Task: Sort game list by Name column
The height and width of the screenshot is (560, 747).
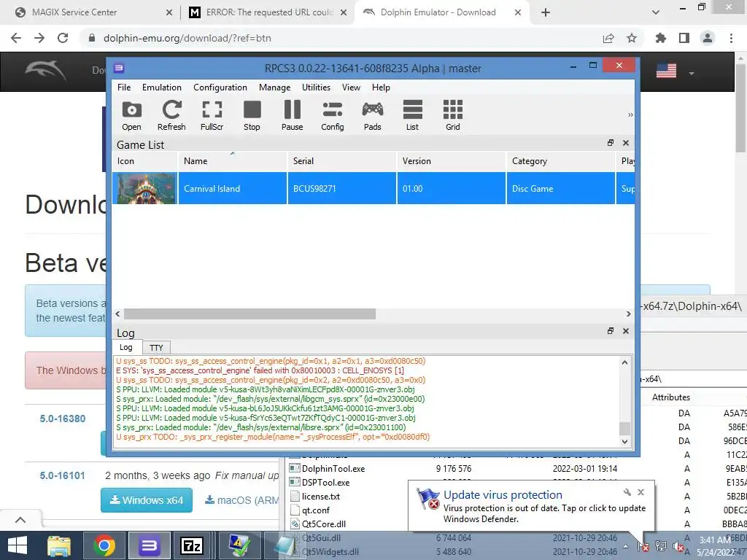Action: click(233, 161)
